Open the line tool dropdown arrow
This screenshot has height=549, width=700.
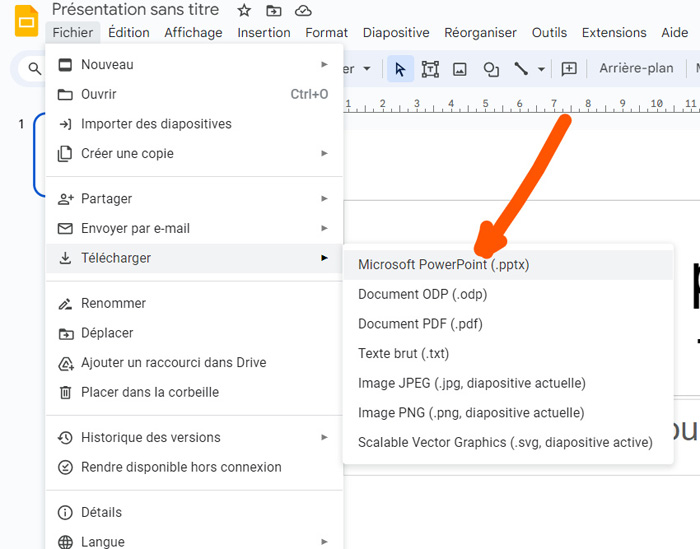541,69
